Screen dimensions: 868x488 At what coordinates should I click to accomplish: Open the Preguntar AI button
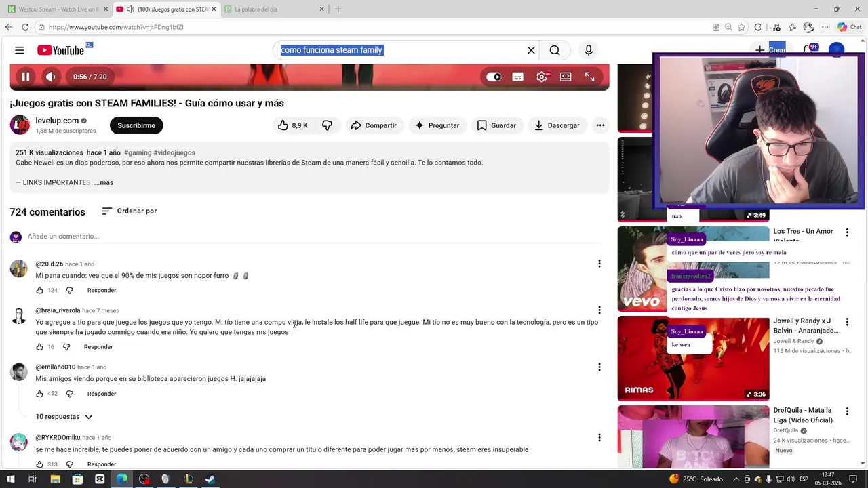pyautogui.click(x=437, y=125)
